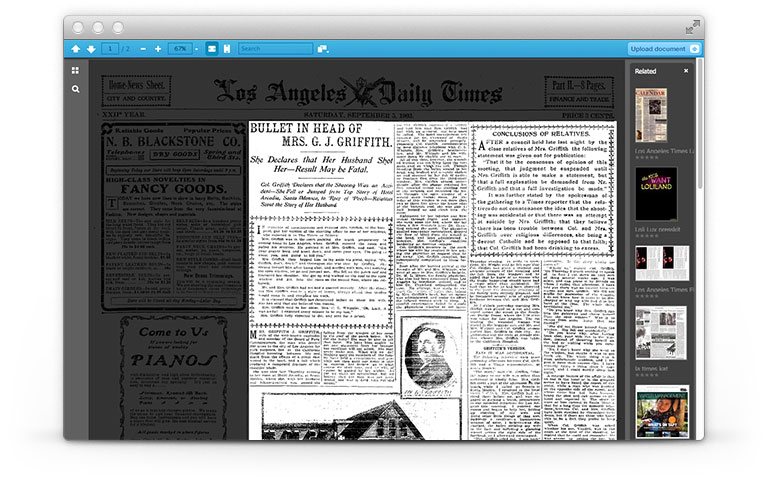Click the 'Los Angeles Daily Times' masthead
Image resolution: width=768 pixels, height=480 pixels.
pos(358,92)
